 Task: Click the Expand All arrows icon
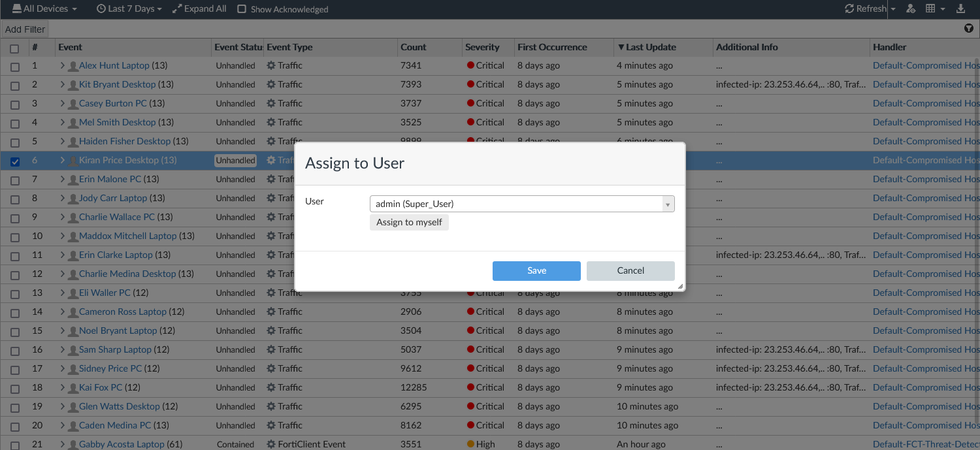pyautogui.click(x=177, y=9)
